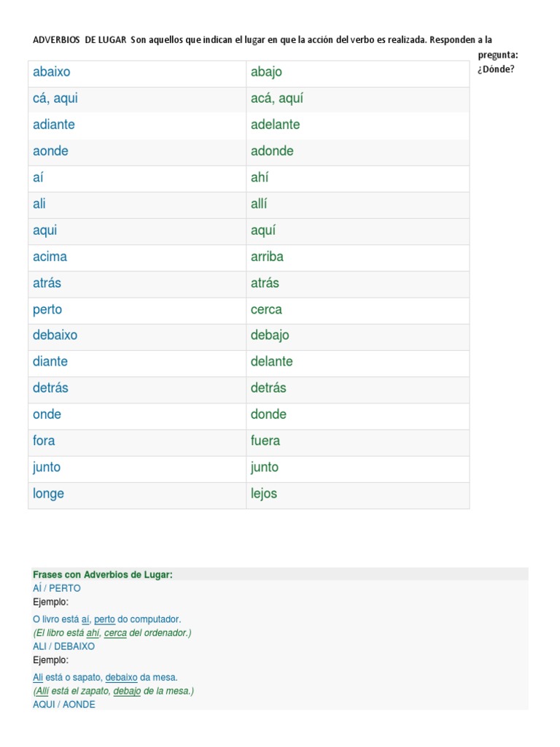Click the Portuguese word 'abaixo' in the table
The width and height of the screenshot is (560, 747).
point(52,72)
